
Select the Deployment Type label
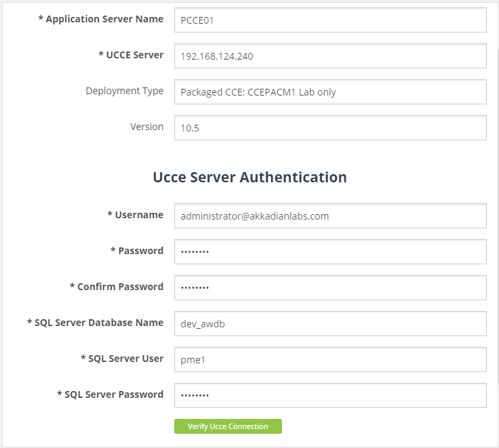tap(124, 91)
